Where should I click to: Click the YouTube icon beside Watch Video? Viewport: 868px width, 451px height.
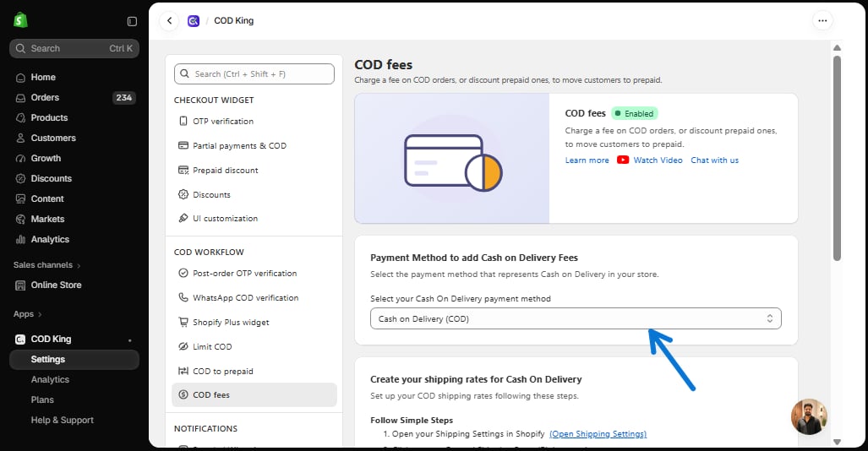point(623,160)
